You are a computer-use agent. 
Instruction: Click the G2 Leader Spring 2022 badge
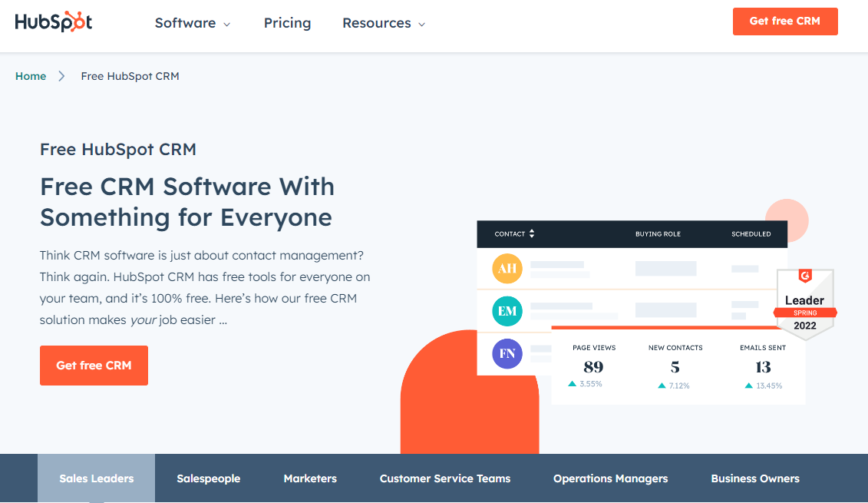click(x=805, y=303)
